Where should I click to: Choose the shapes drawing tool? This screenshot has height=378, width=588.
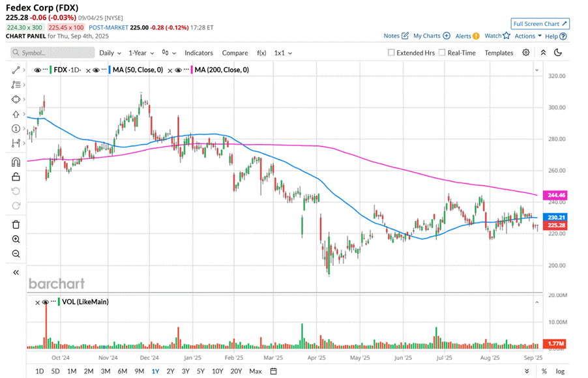click(16, 99)
